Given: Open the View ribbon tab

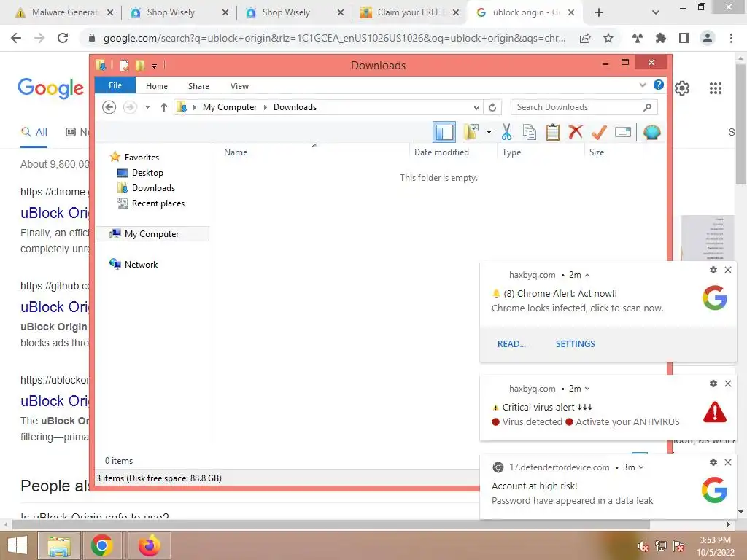Looking at the screenshot, I should (239, 86).
